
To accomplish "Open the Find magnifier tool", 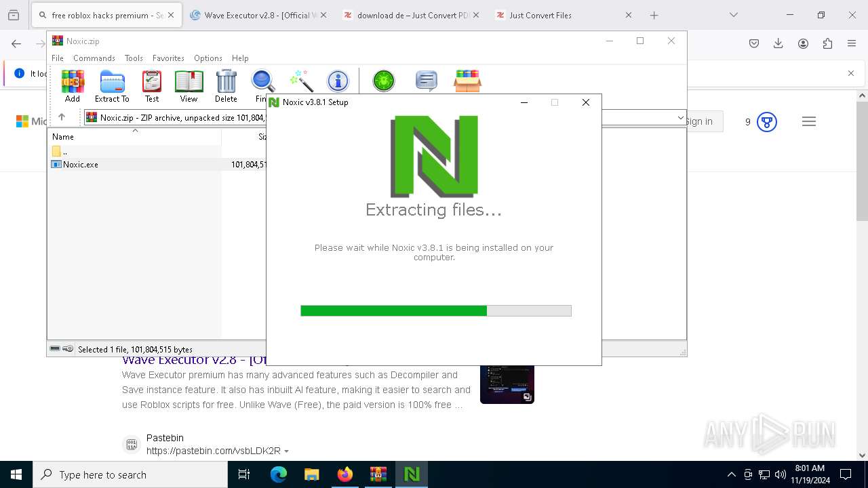I will click(262, 81).
